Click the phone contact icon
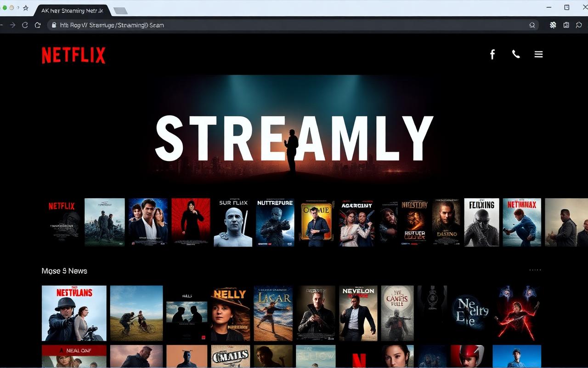Viewport: 588px width, 368px height. click(516, 54)
